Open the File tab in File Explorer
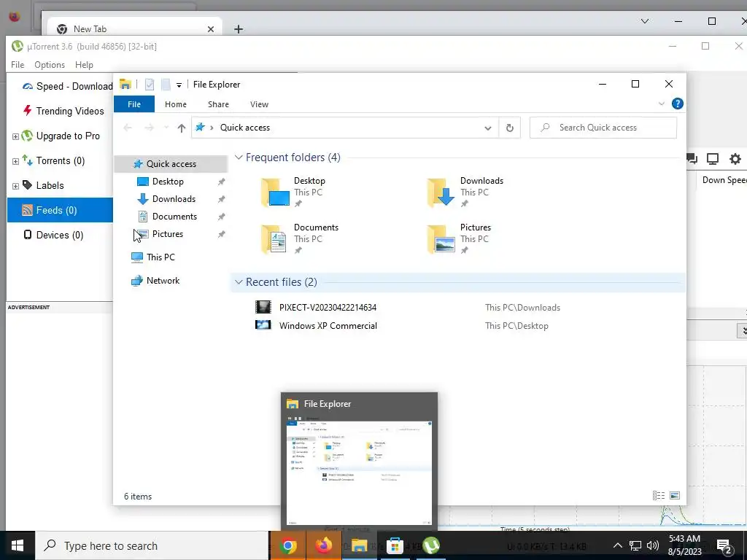Image resolution: width=747 pixels, height=560 pixels. 134,104
